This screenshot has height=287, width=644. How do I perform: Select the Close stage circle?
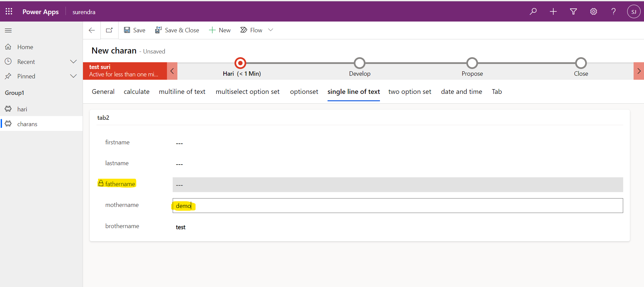[x=581, y=63]
